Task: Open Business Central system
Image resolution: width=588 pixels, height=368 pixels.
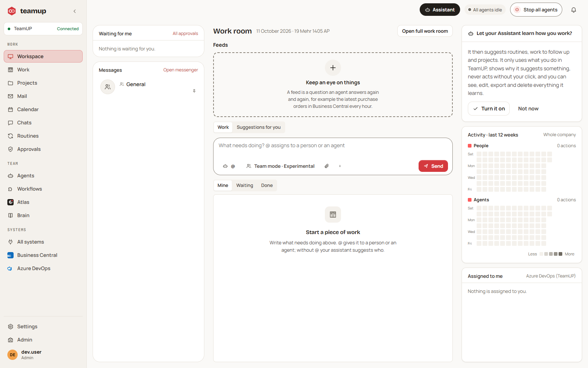Action: click(x=43, y=255)
